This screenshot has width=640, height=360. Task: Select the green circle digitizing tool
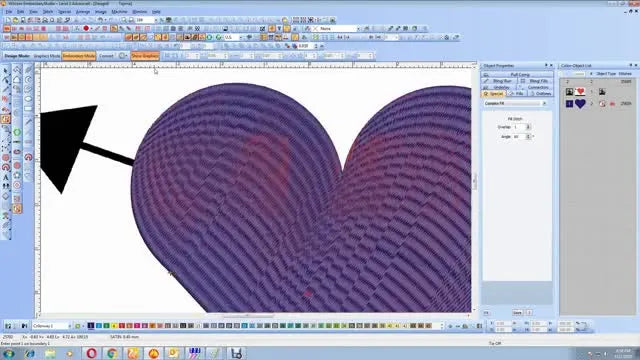pyautogui.click(x=17, y=132)
